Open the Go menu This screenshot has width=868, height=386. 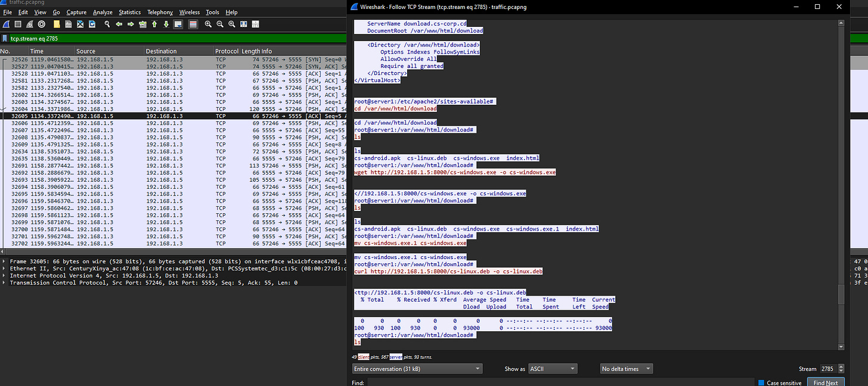point(56,12)
